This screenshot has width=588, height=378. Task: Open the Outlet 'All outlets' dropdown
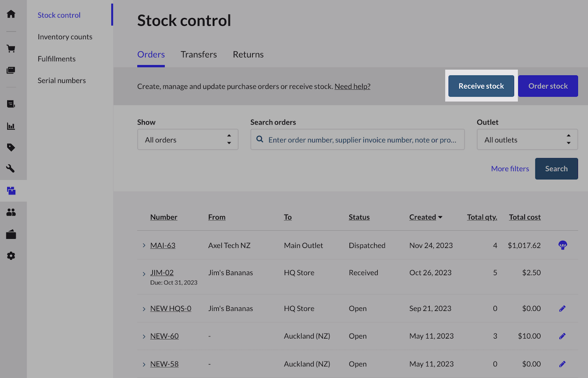(x=527, y=140)
